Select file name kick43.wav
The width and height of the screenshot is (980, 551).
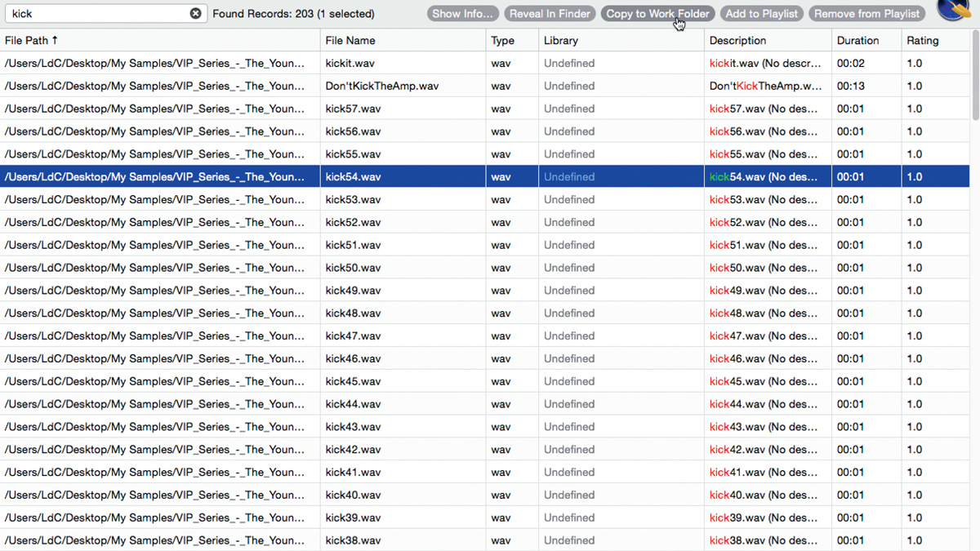353,427
